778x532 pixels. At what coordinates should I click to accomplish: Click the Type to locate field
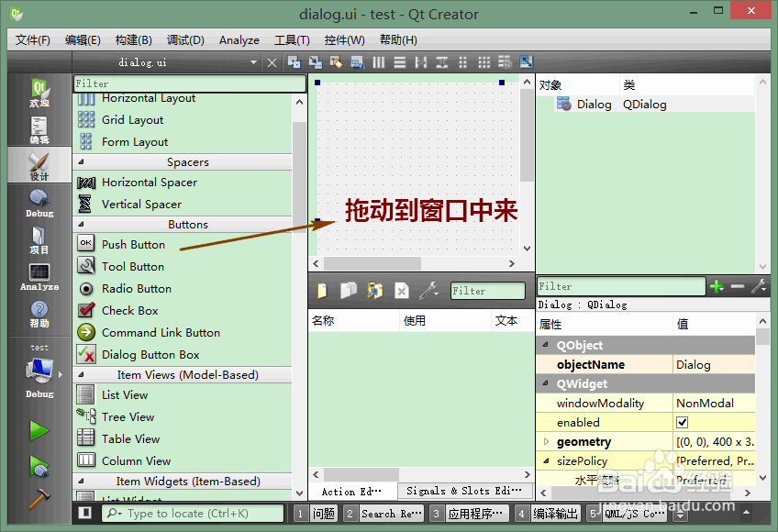193,513
